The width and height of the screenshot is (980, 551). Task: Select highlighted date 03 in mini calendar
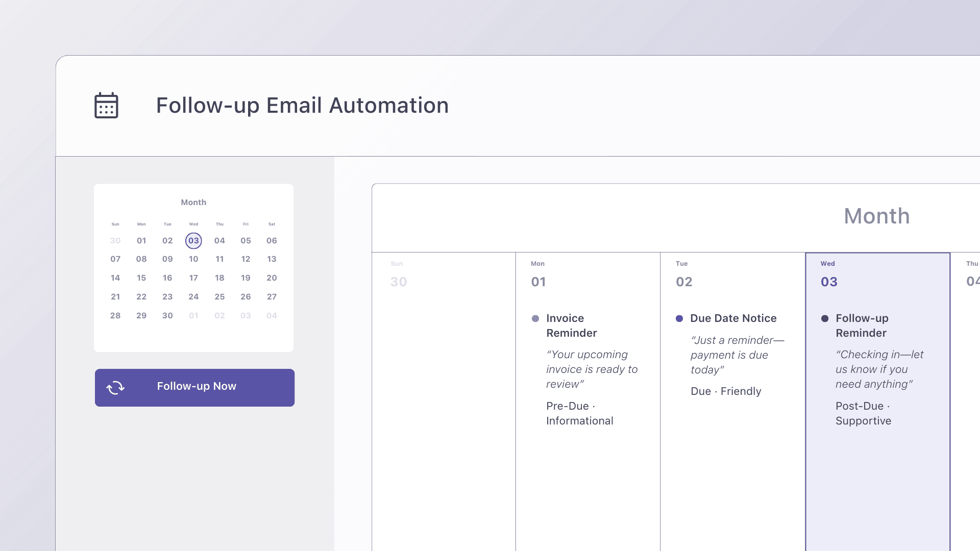click(193, 241)
